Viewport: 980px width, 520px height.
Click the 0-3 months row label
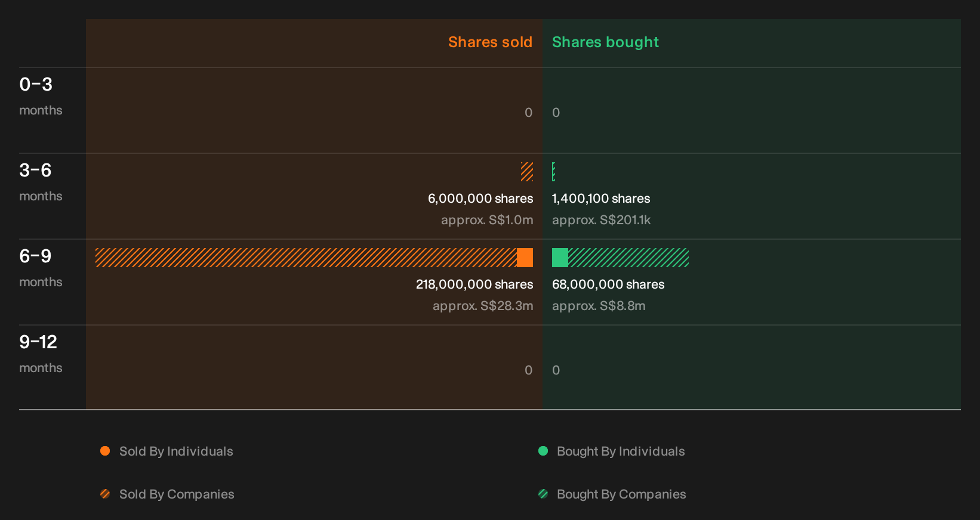(x=41, y=96)
